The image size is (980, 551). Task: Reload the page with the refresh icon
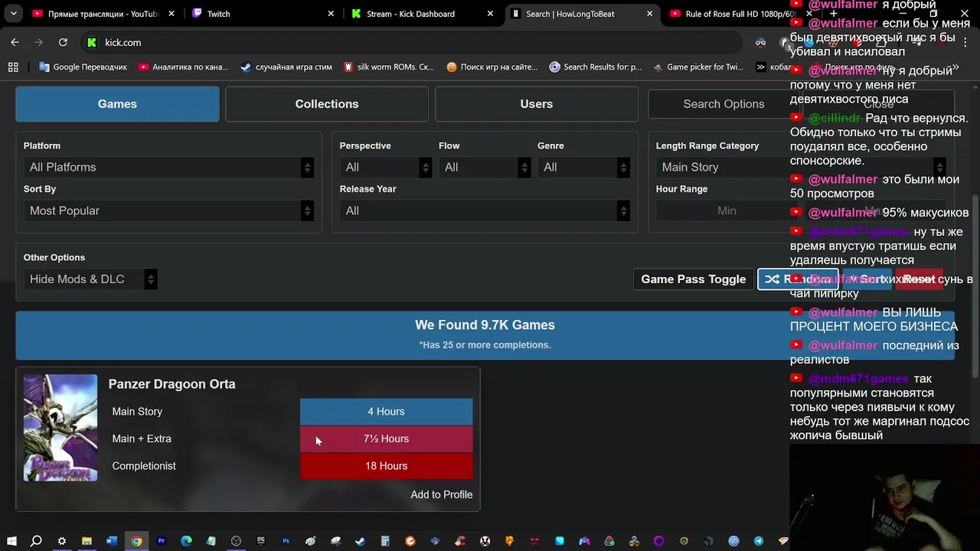63,42
